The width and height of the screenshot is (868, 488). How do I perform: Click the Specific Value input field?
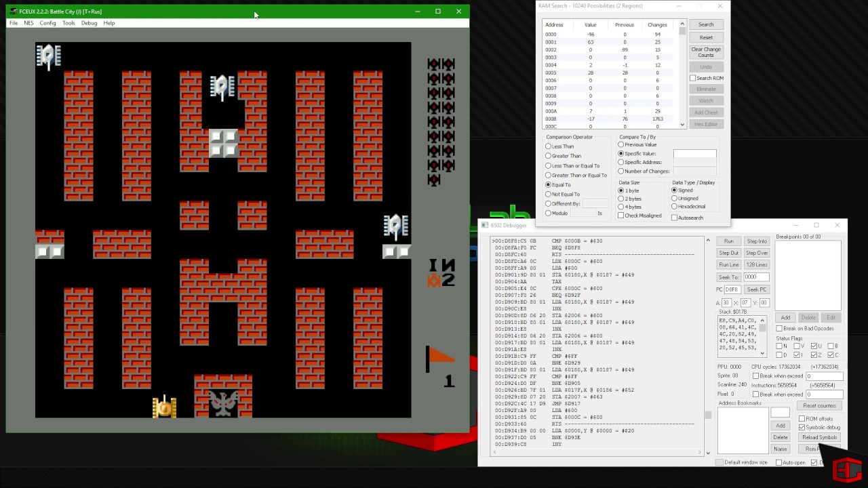(694, 154)
